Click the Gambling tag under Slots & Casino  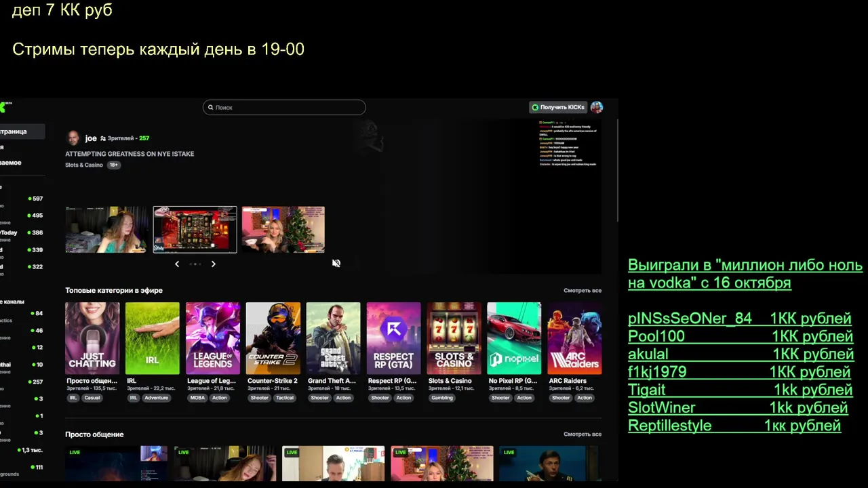point(442,398)
